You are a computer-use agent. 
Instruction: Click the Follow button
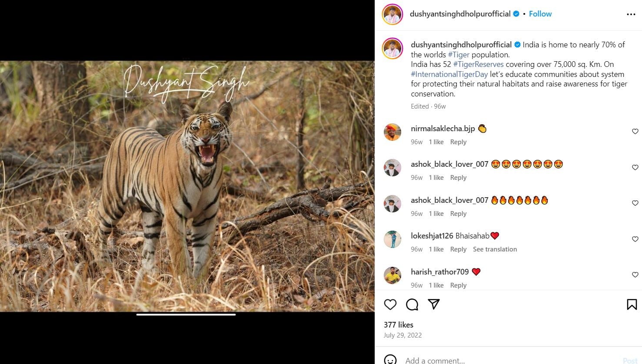pos(540,14)
